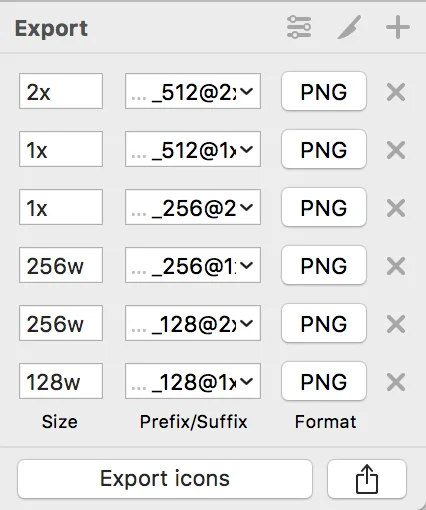Open suffix dropdown for _512@2x
The height and width of the screenshot is (510, 426).
tap(247, 91)
